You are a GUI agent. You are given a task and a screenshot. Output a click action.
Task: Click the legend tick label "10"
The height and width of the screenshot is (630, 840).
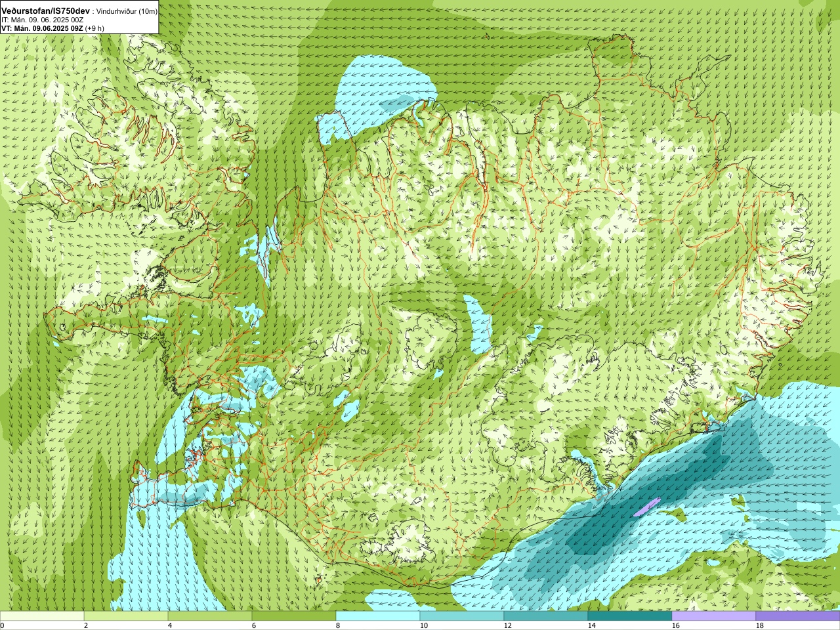pyautogui.click(x=423, y=626)
